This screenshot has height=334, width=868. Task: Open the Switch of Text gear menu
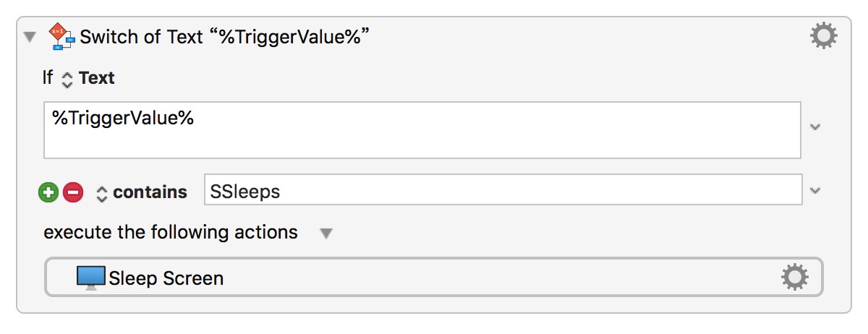pos(823,36)
